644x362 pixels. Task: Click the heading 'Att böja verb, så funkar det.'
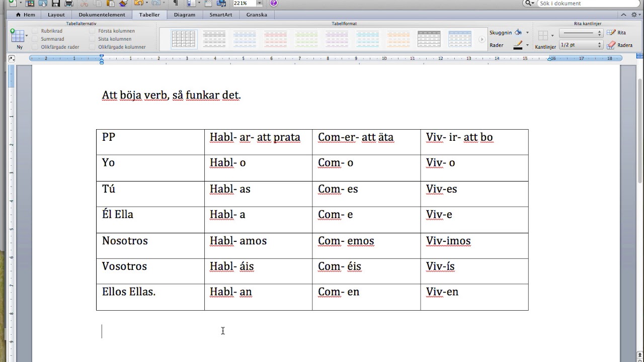tap(172, 95)
